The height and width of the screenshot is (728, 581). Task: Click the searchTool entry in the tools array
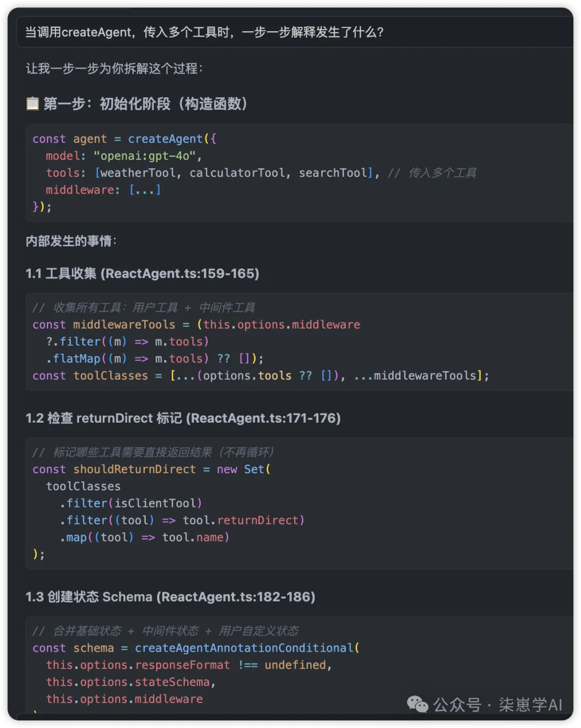coord(334,173)
